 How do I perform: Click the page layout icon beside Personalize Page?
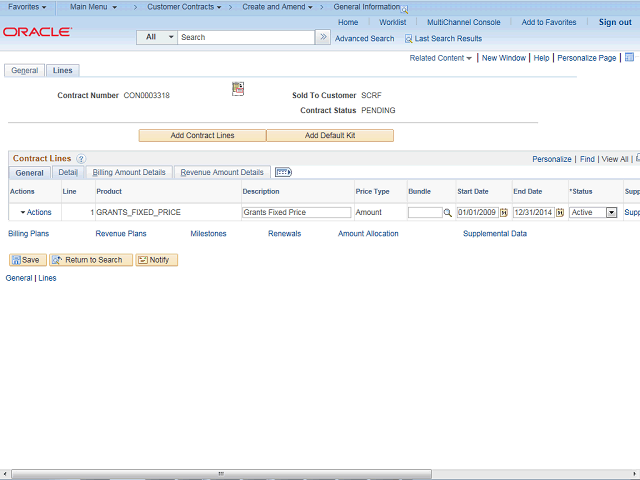(629, 57)
